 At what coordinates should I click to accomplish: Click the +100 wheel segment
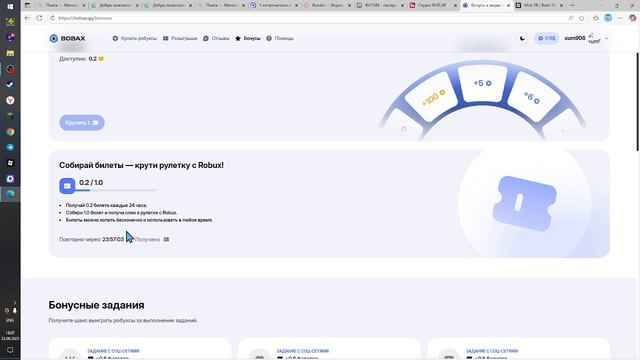pyautogui.click(x=432, y=97)
